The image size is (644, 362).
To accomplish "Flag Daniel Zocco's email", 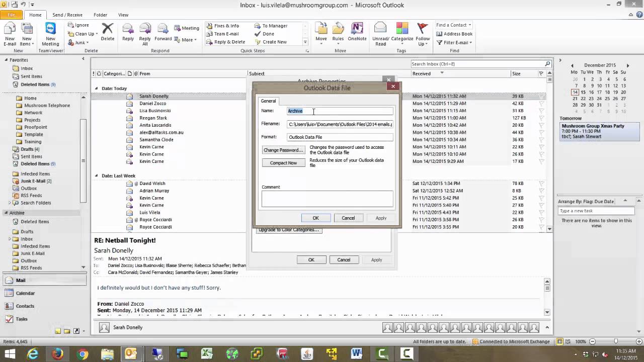I will coord(541,103).
